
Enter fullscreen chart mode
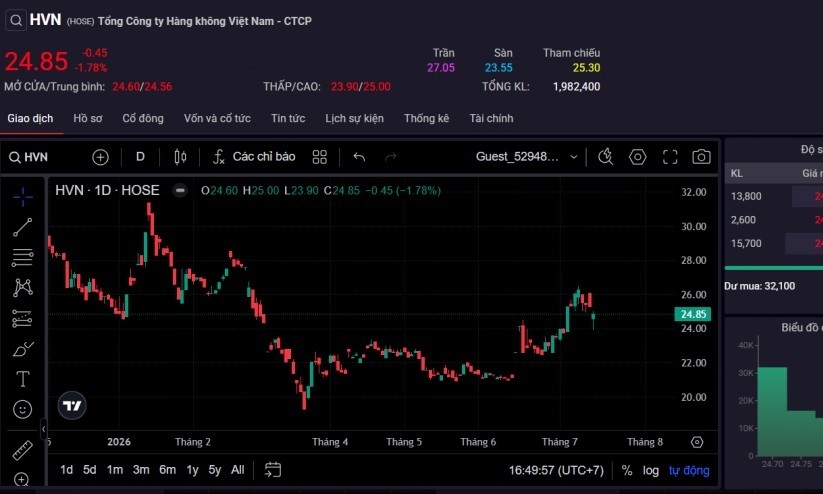(x=670, y=156)
